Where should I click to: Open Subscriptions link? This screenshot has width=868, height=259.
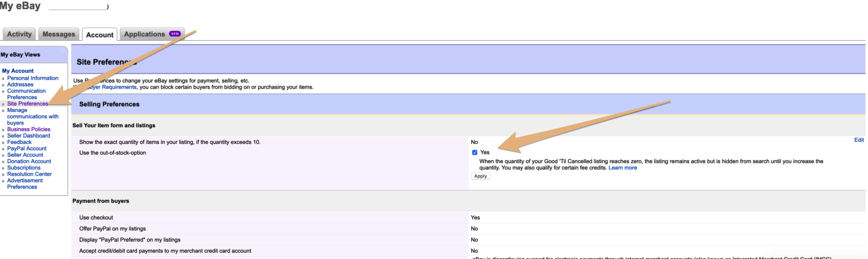[24, 168]
